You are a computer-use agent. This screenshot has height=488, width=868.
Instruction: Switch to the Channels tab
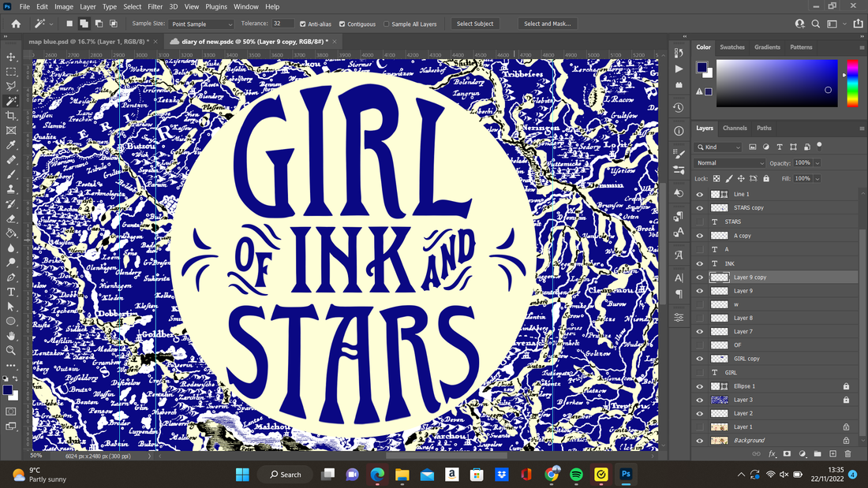tap(735, 128)
